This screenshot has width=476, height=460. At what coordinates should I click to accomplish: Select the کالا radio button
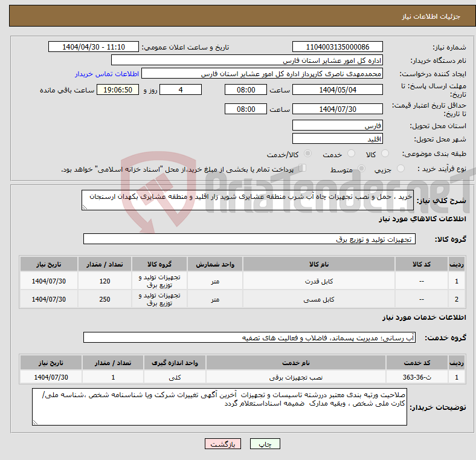tap(385, 154)
